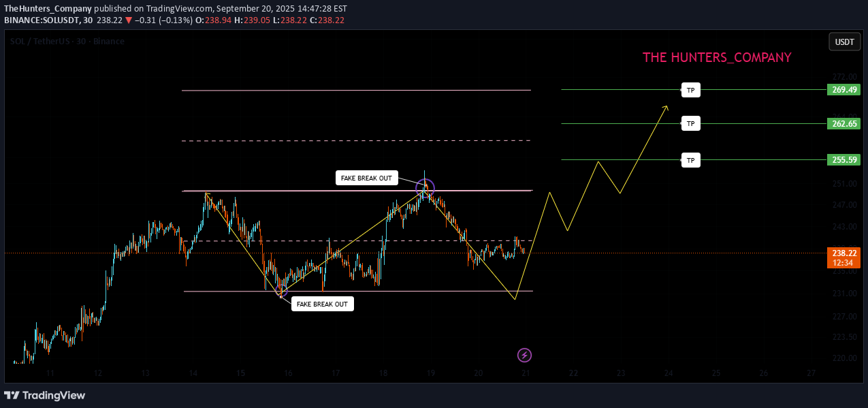Click TheHunters_Company author name in header
Viewport: 868px width, 408px height.
pyautogui.click(x=48, y=9)
